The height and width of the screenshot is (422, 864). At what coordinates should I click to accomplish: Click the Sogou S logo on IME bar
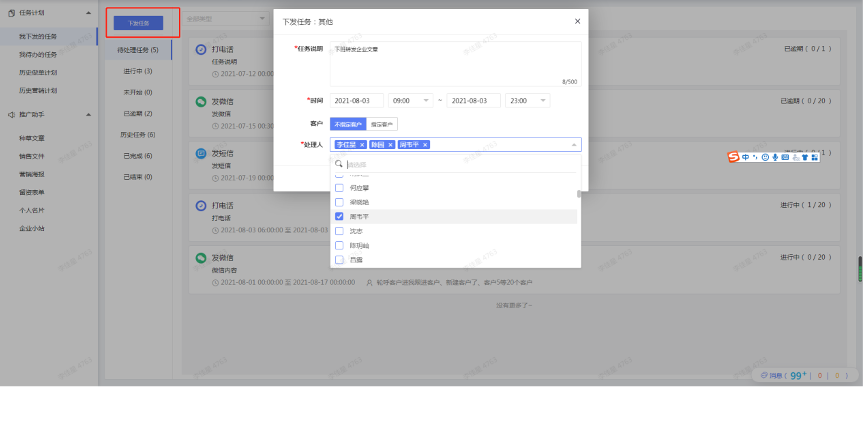(733, 157)
